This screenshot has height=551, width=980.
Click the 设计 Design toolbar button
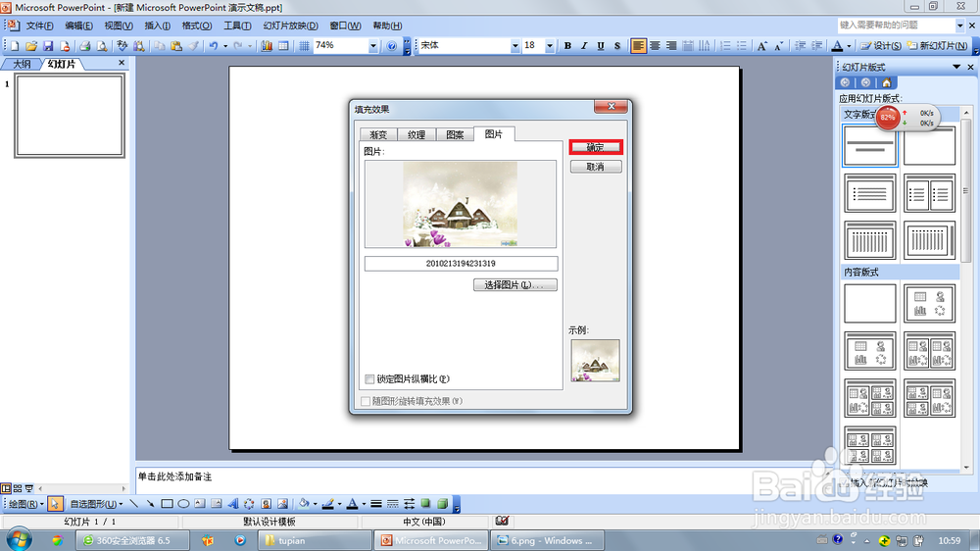click(881, 46)
